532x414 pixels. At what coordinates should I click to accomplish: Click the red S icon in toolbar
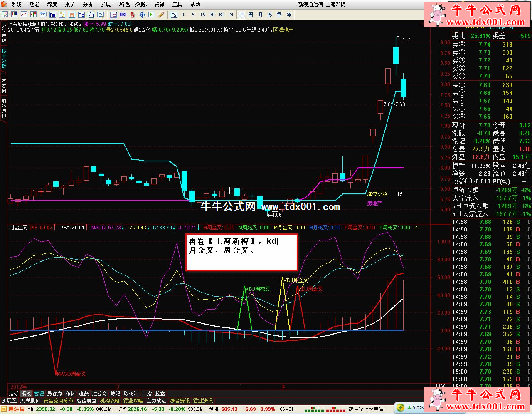tap(132, 15)
